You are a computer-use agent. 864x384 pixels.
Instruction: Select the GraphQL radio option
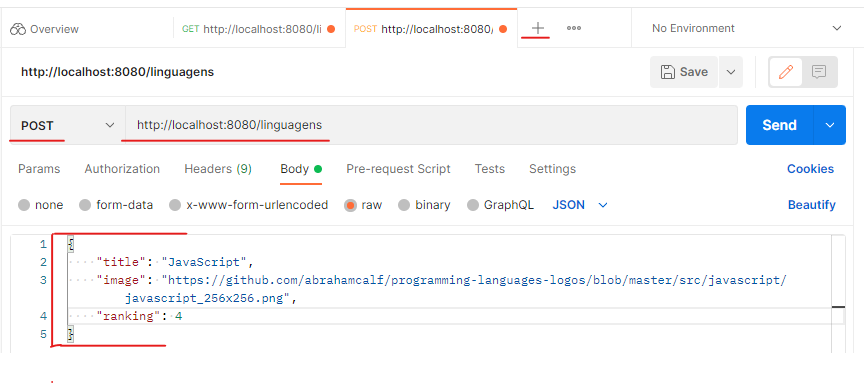click(x=473, y=205)
